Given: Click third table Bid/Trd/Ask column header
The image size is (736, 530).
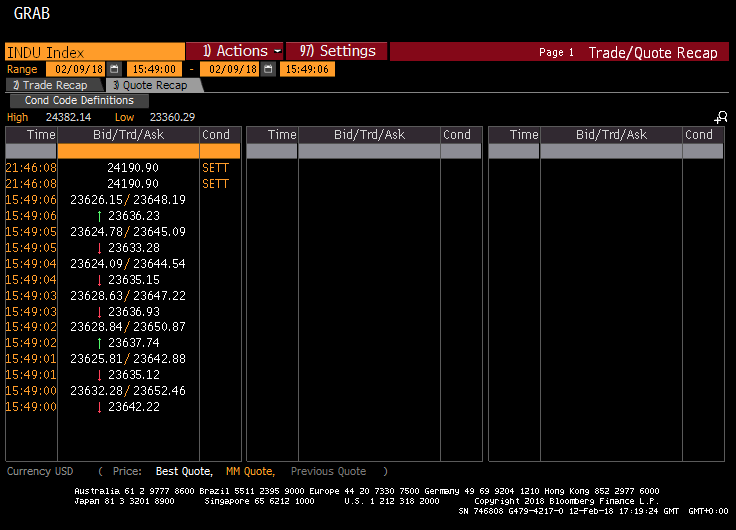Looking at the screenshot, I should tap(611, 135).
